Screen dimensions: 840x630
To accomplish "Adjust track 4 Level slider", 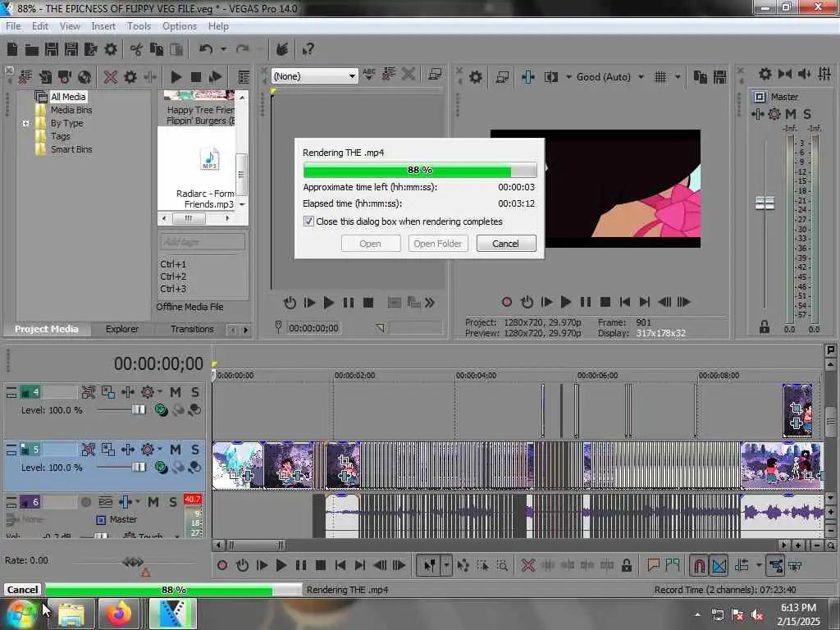I will [138, 410].
